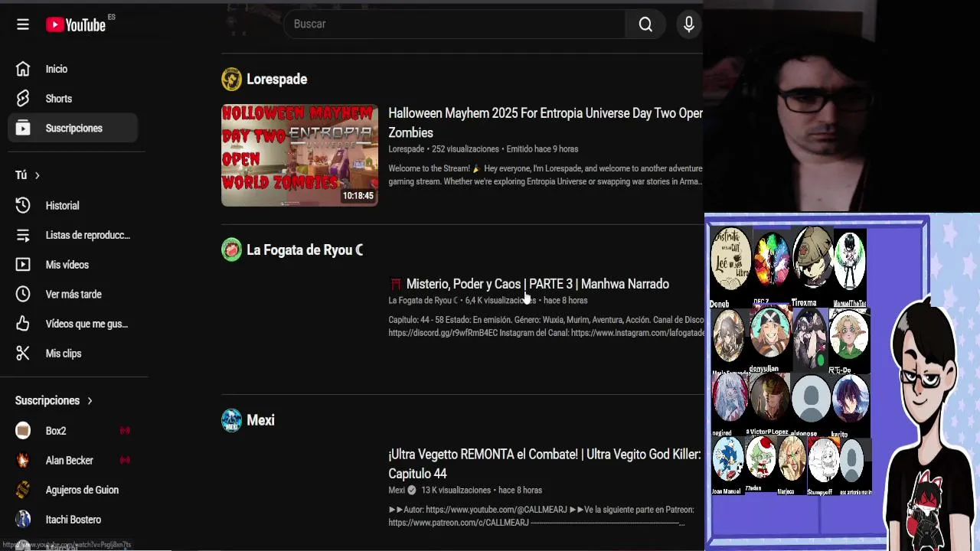980x551 pixels.
Task: Open the Halloween Mayhem video thumbnail
Action: 299,155
